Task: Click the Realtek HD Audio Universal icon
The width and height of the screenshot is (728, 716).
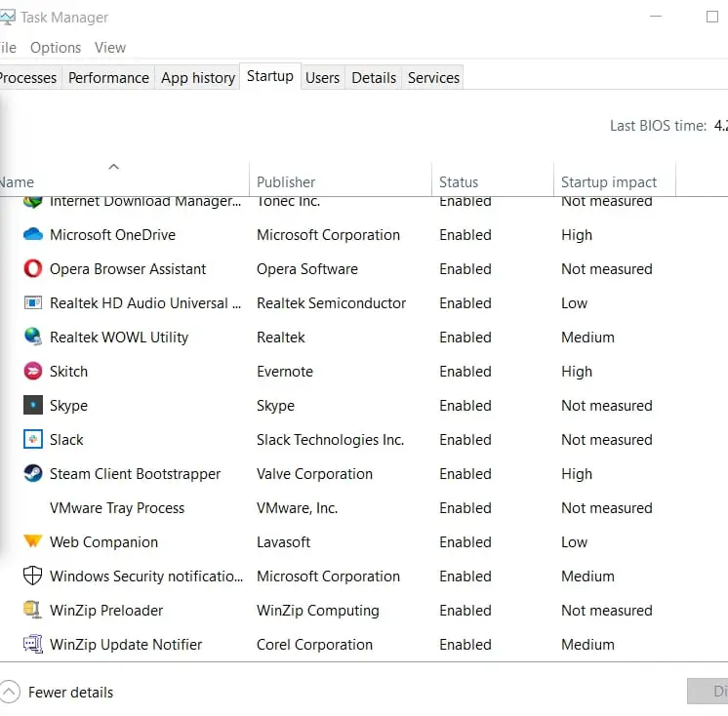Action: (33, 303)
